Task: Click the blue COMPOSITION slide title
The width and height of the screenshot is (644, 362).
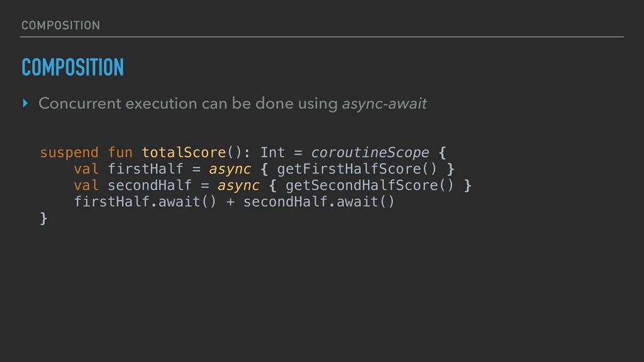Action: pos(72,67)
